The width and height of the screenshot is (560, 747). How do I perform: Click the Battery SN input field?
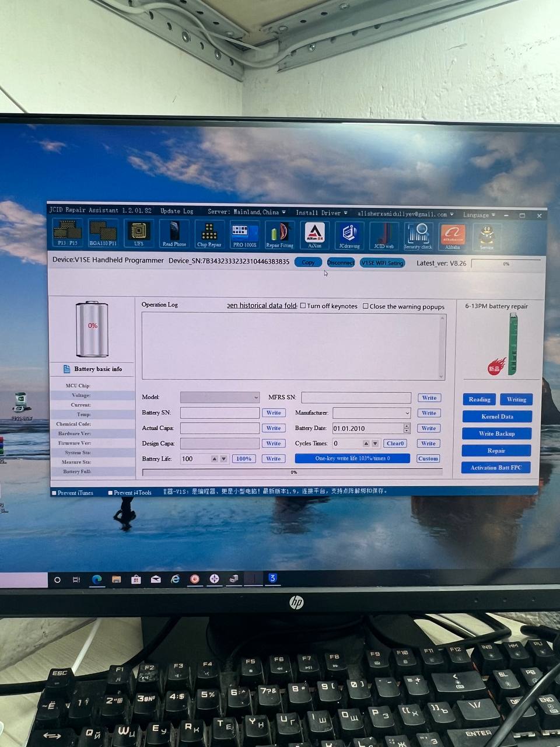pos(220,413)
